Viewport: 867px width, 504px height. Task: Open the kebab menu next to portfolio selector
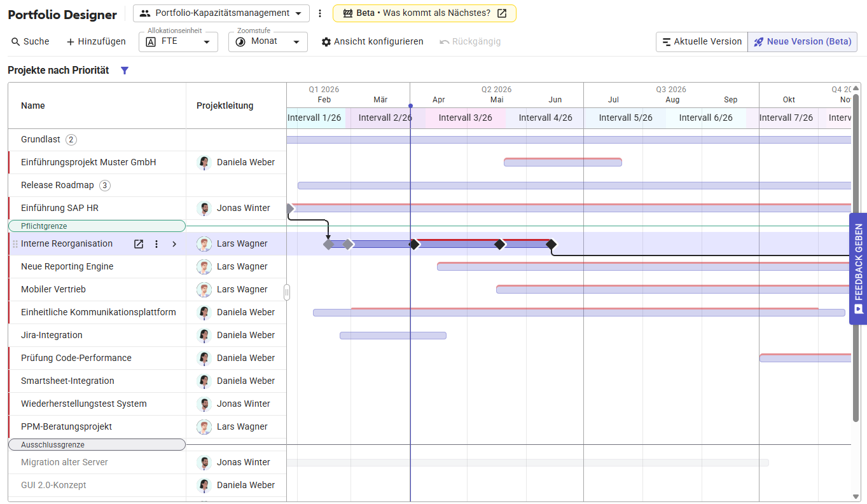point(320,13)
